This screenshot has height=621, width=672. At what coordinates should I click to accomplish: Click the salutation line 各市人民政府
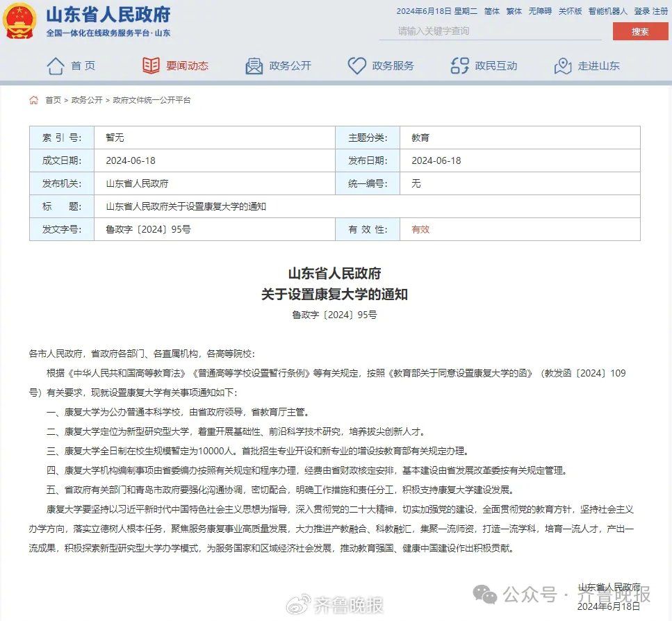pyautogui.click(x=142, y=354)
